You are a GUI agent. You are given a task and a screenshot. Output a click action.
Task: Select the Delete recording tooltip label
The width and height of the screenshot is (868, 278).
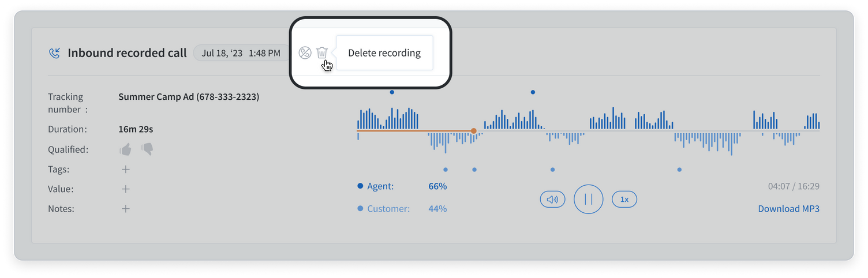[x=384, y=53]
